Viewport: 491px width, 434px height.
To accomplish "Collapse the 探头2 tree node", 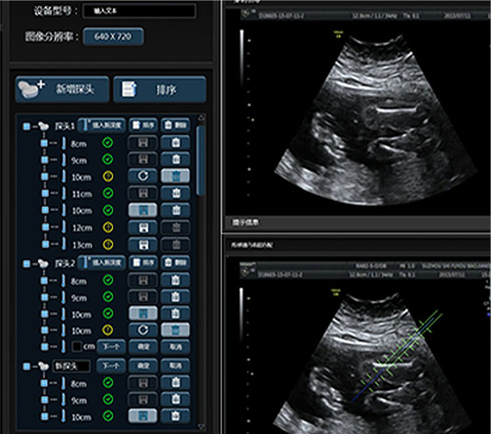I will click(27, 264).
